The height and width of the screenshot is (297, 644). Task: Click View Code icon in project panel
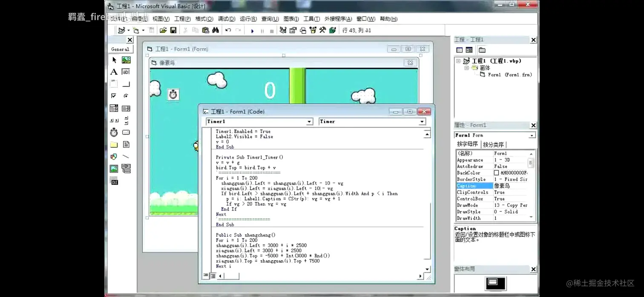pos(460,50)
